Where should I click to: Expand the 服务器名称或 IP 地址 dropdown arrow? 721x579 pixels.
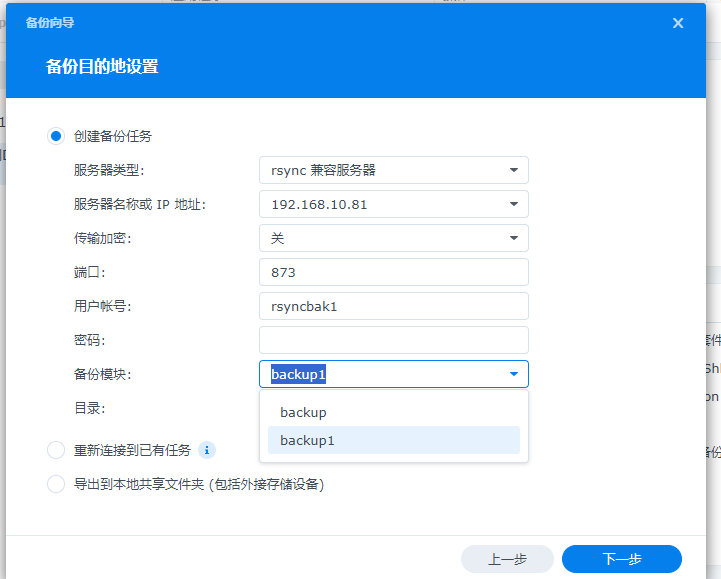(513, 204)
